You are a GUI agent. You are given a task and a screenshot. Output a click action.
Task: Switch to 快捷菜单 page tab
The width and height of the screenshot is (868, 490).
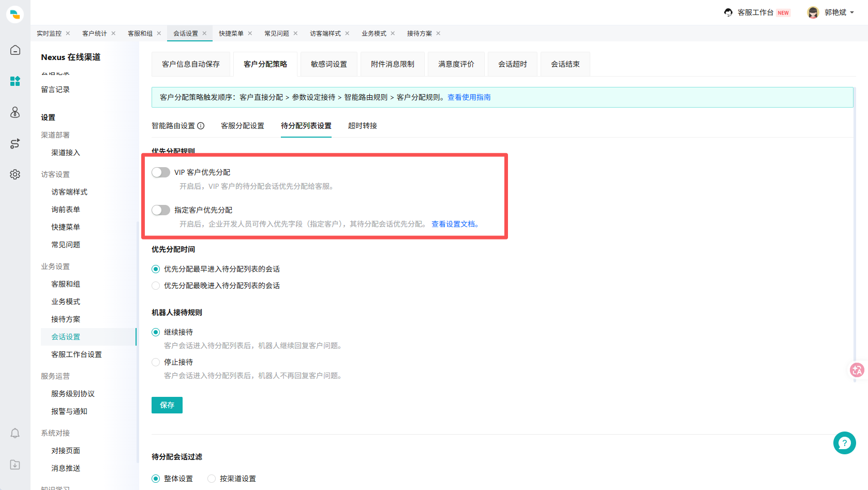[231, 33]
